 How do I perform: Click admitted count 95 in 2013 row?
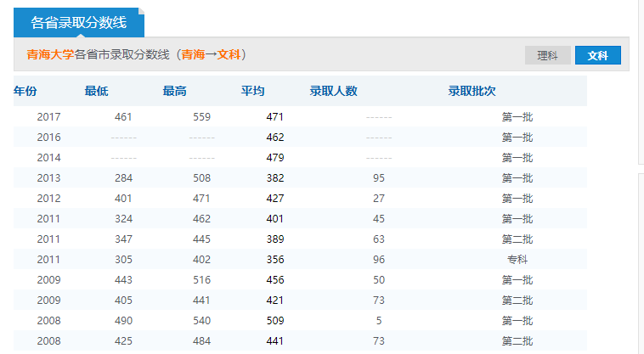379,178
